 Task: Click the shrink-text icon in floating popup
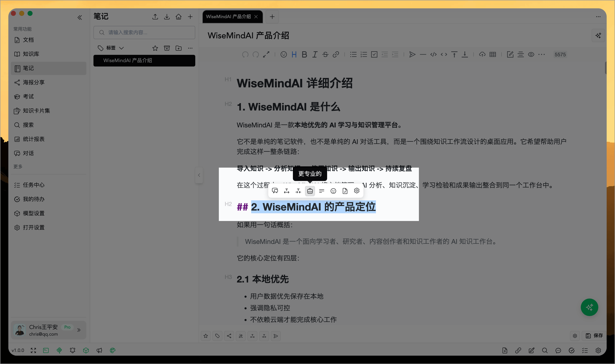[298, 191]
